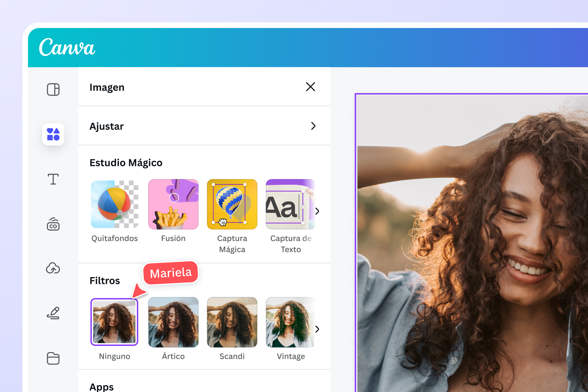
Task: Open the Design templates sidebar icon
Action: click(x=53, y=89)
